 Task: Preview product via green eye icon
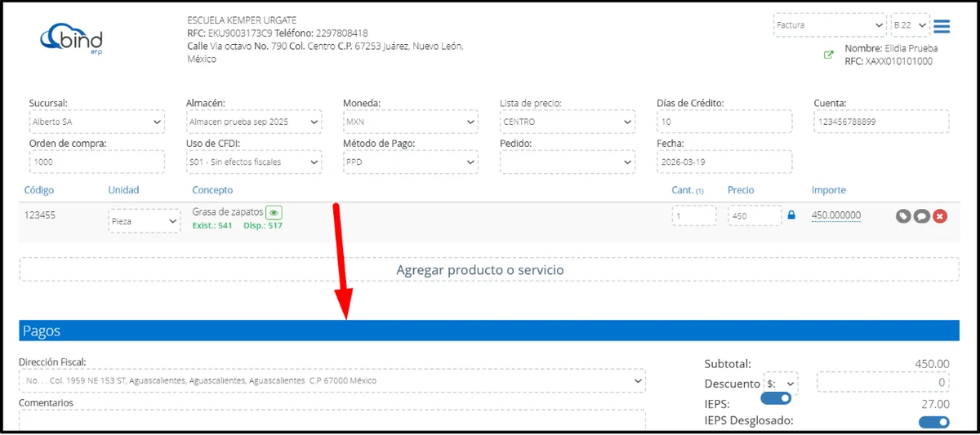click(274, 212)
